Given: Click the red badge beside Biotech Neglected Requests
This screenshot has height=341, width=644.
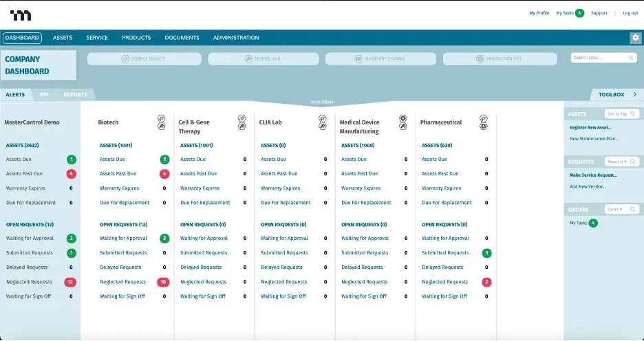Looking at the screenshot, I should (164, 282).
